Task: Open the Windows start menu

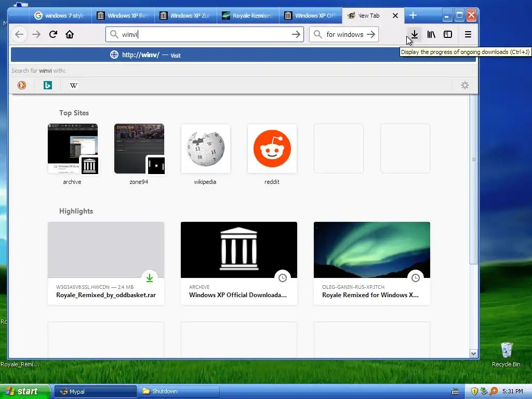Action: point(25,391)
